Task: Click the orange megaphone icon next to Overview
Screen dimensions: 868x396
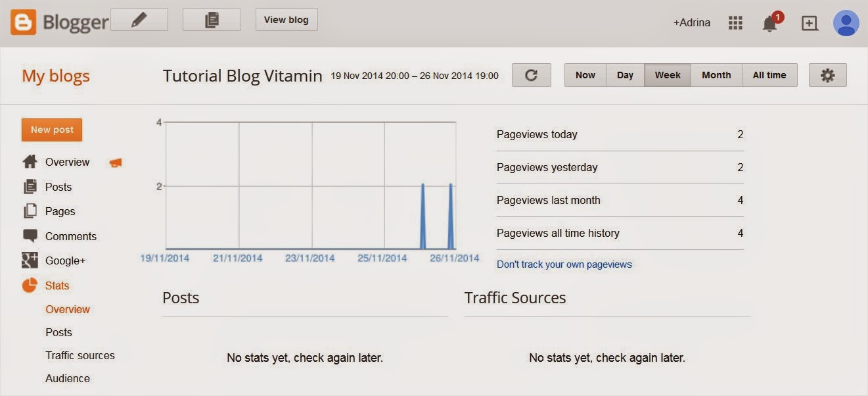Action: (116, 162)
